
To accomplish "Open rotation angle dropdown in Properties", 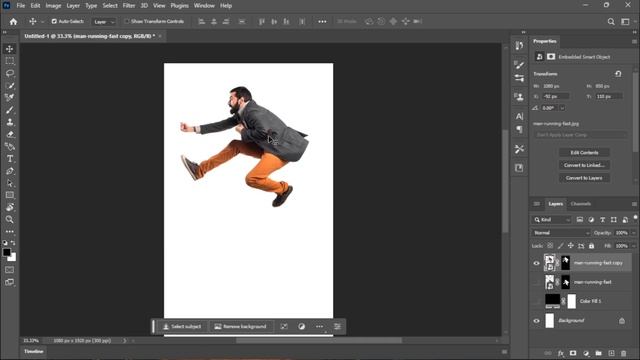I will pos(562,108).
